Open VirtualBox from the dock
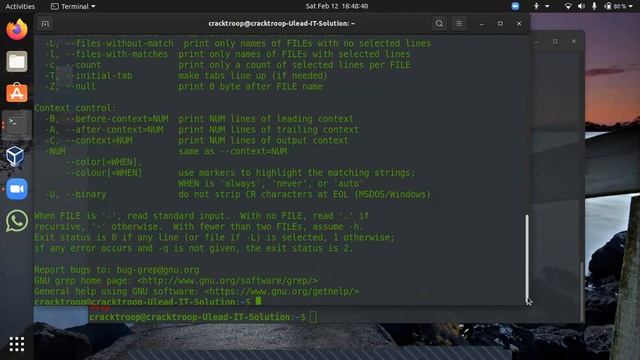 [16, 156]
